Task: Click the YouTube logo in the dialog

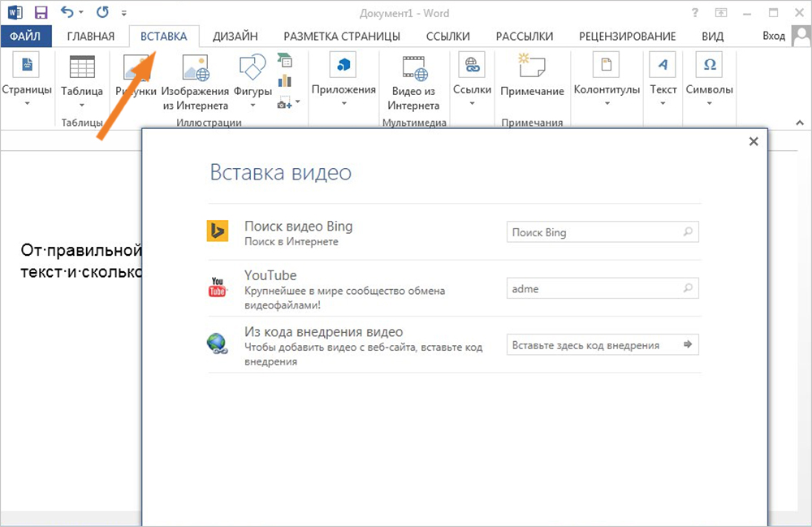Action: [218, 287]
